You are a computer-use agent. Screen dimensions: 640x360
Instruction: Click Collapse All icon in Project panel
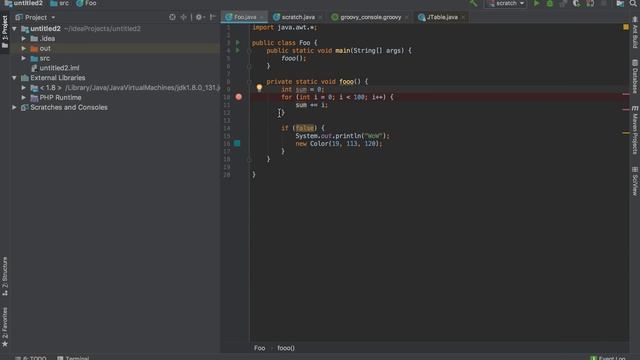tap(183, 17)
